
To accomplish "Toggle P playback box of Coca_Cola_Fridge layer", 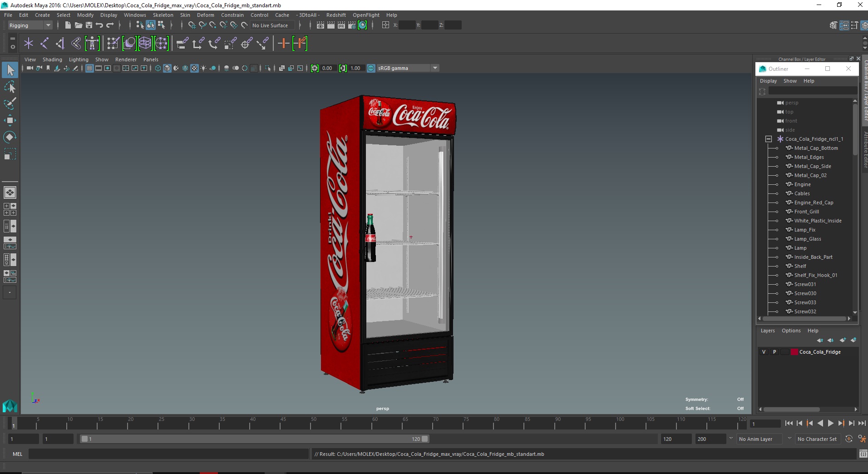I will pos(774,352).
